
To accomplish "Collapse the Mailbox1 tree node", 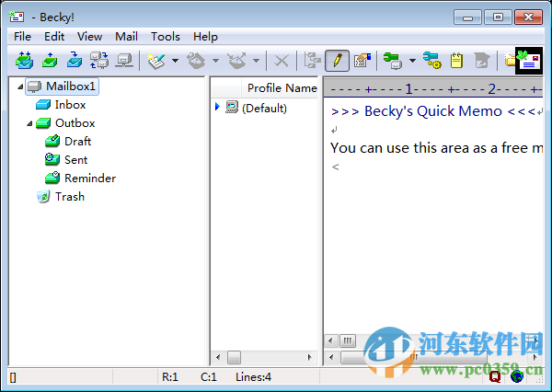I will click(x=20, y=86).
